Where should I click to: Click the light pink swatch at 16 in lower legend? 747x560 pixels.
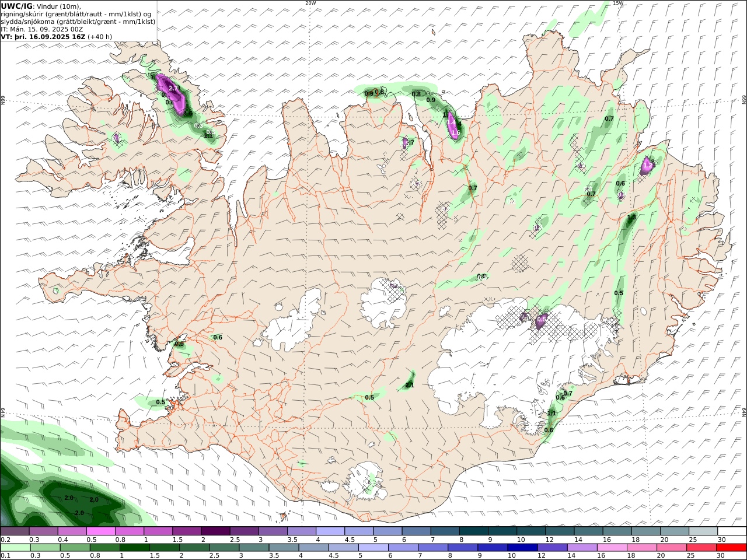pos(612,548)
